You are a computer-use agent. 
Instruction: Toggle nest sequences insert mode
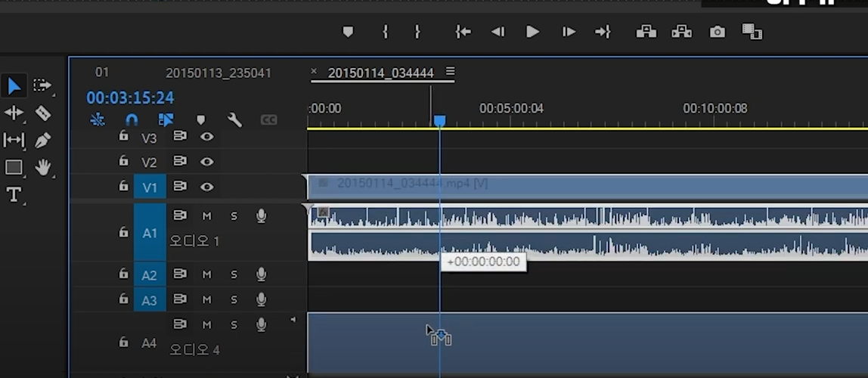tap(98, 119)
